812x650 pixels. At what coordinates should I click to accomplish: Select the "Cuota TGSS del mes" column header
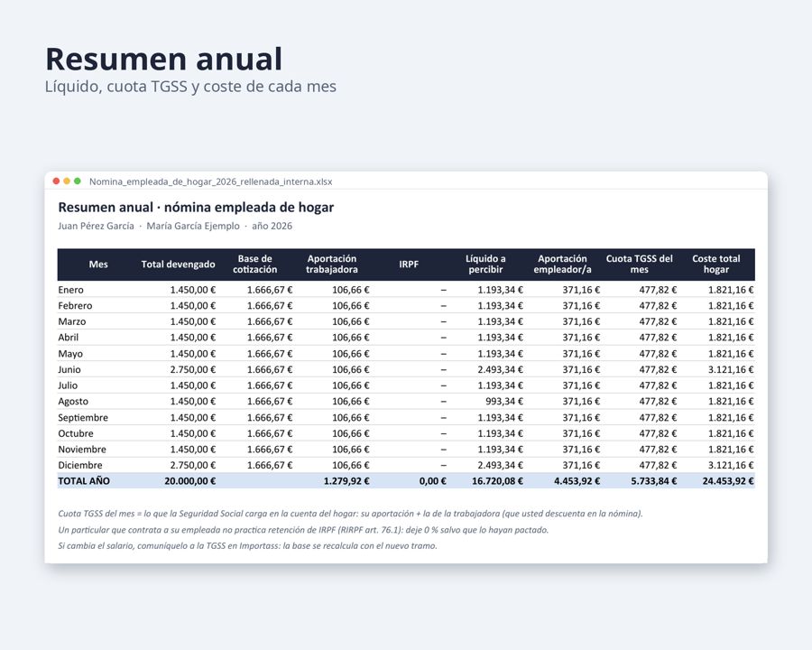pos(639,265)
